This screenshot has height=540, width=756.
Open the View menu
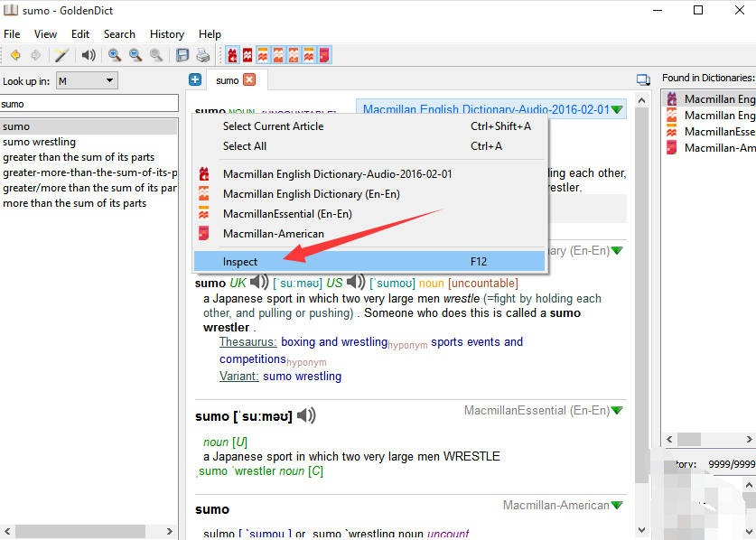coord(45,34)
